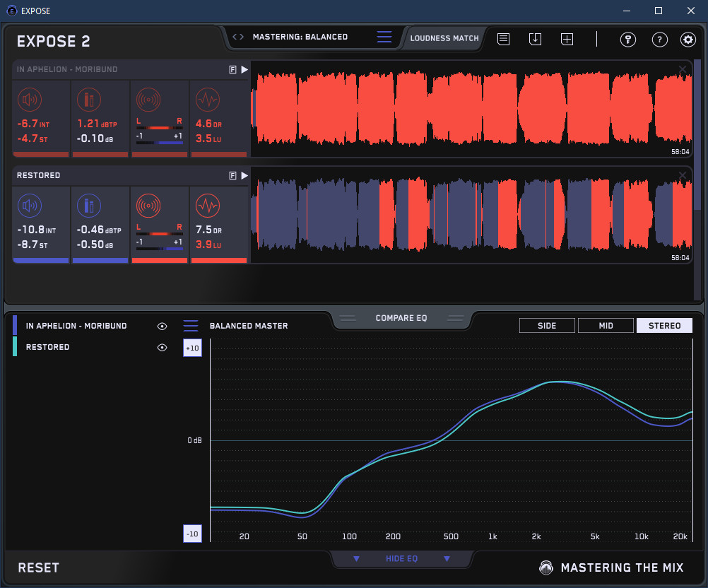Viewport: 708px width, 588px height.
Task: Click the 3.9 LU value on Restored
Action: coord(208,245)
